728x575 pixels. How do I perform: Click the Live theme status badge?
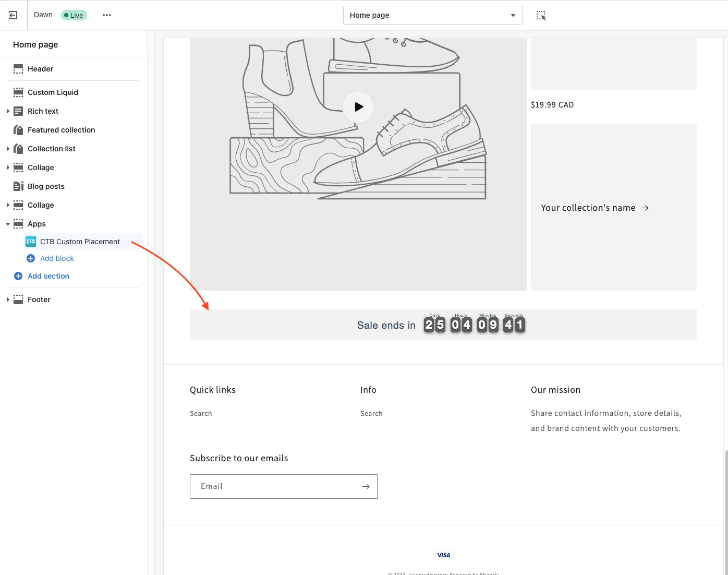[x=74, y=15]
